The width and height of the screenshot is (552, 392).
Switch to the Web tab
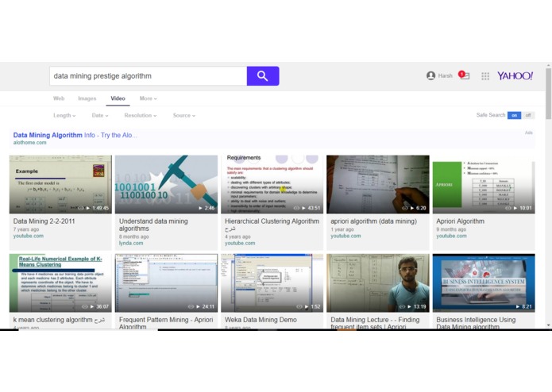point(59,98)
